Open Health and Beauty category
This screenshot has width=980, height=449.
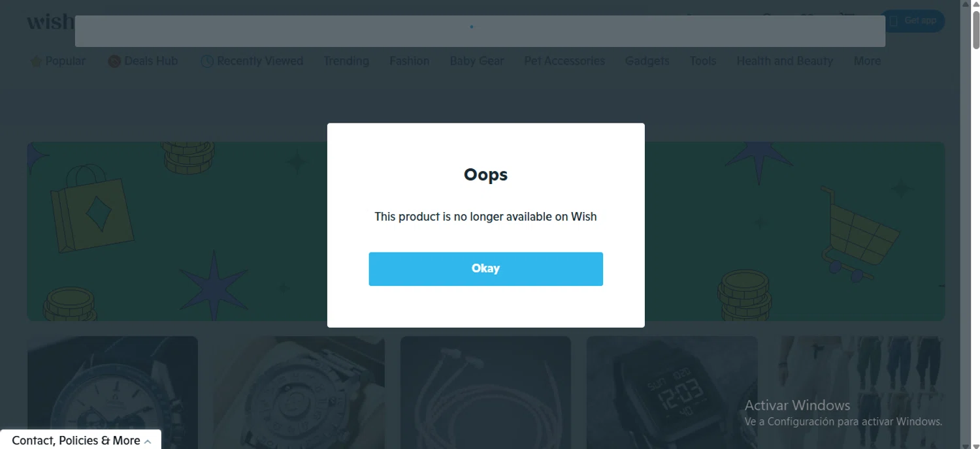(785, 61)
